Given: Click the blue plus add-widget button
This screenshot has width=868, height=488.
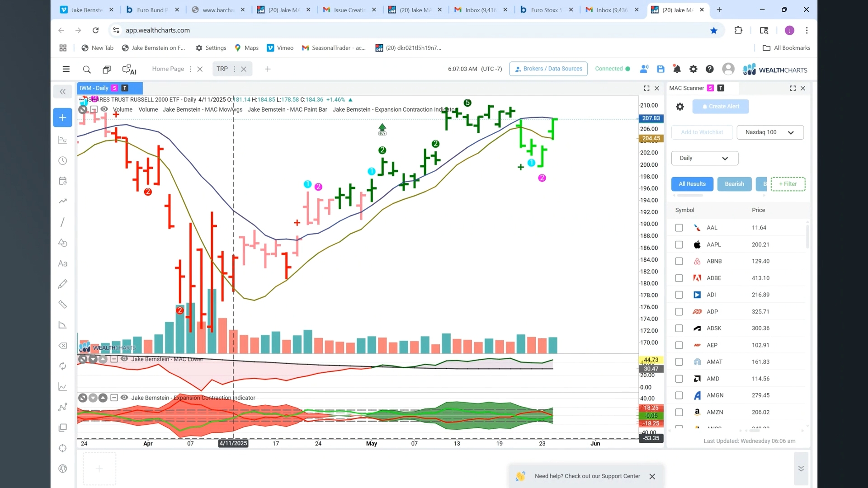Looking at the screenshot, I should 62,117.
